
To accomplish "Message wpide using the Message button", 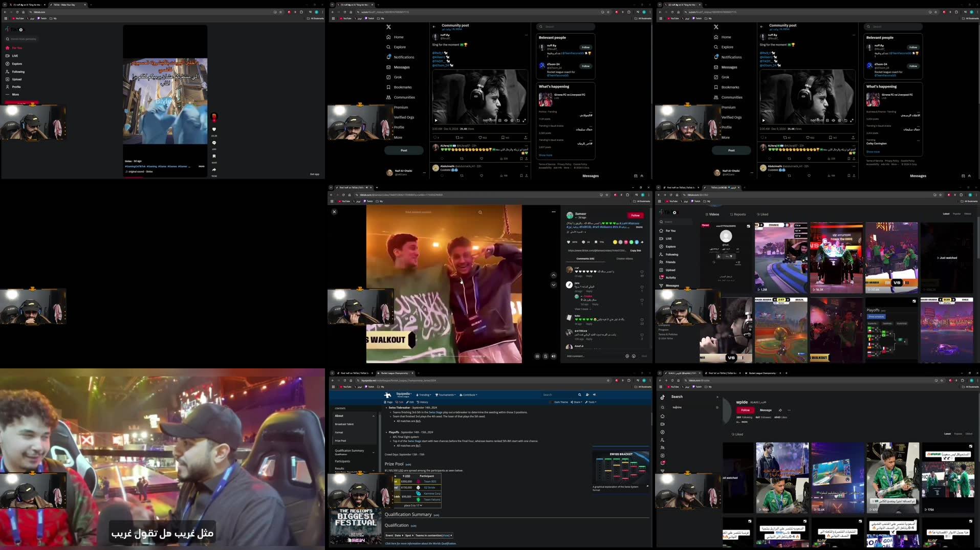I will pos(766,410).
